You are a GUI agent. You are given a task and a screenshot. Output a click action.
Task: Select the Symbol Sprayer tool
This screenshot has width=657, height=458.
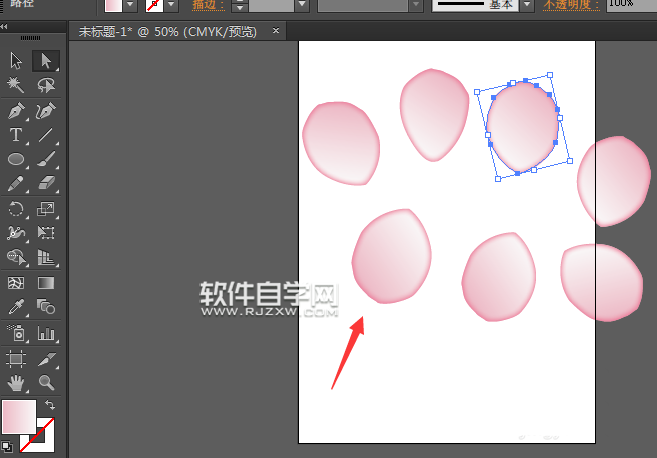(x=16, y=333)
